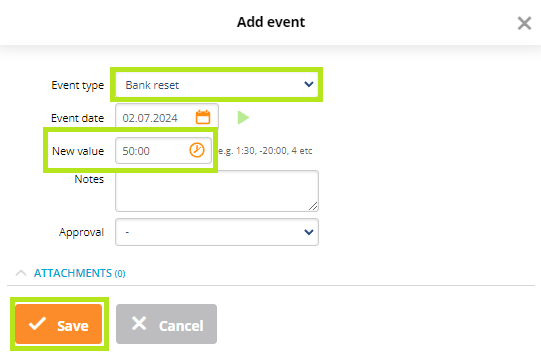Close the Add event dialog
541x361 pixels.
(x=524, y=23)
